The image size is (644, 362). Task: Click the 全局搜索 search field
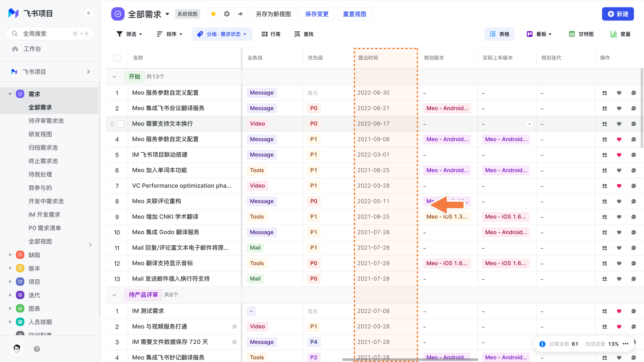pyautogui.click(x=50, y=34)
